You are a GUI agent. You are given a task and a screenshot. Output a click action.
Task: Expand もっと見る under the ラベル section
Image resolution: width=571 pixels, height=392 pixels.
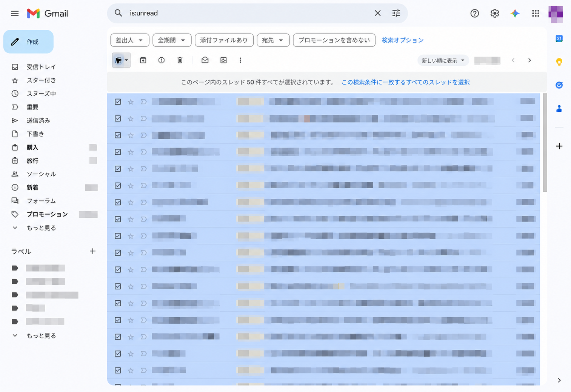(41, 336)
